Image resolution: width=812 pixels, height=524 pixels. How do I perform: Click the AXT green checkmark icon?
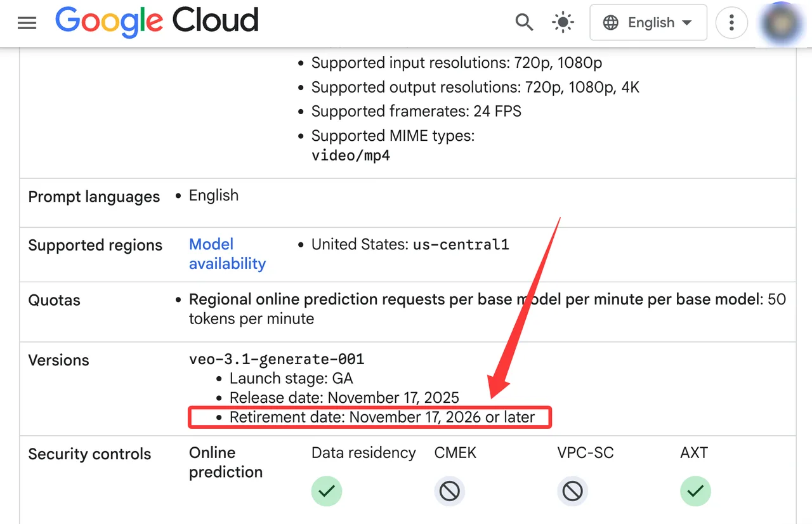coord(696,491)
